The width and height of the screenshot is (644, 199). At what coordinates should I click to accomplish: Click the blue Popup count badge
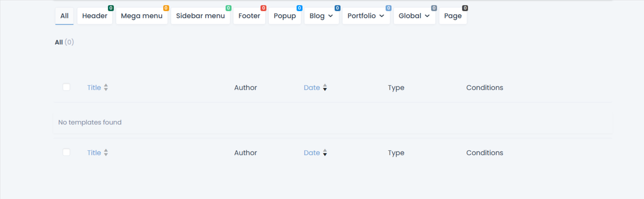(300, 8)
